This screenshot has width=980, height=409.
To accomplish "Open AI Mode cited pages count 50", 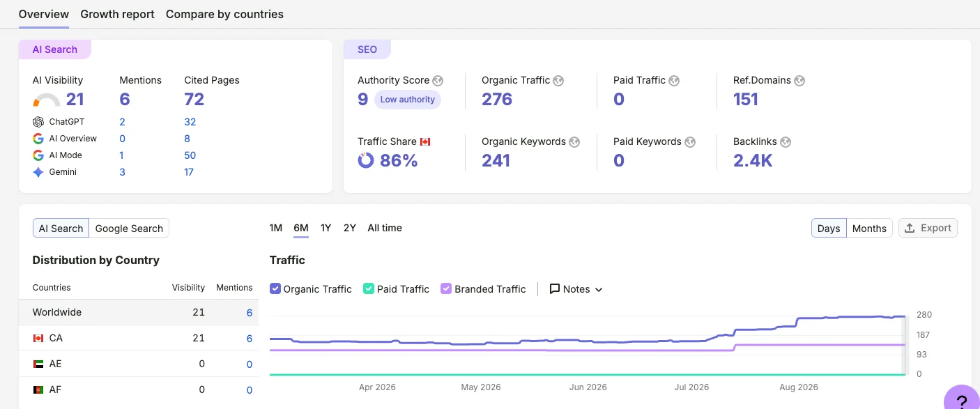I will [190, 155].
